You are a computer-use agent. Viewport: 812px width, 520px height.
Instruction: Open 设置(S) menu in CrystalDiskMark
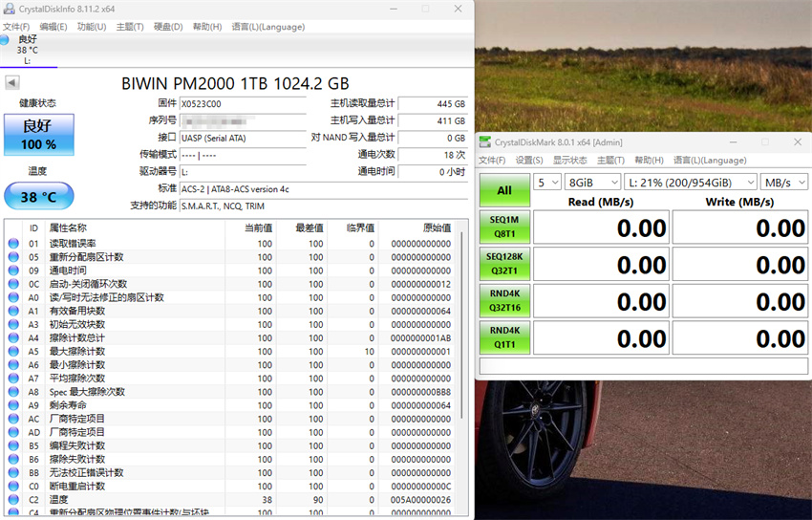pos(529,160)
